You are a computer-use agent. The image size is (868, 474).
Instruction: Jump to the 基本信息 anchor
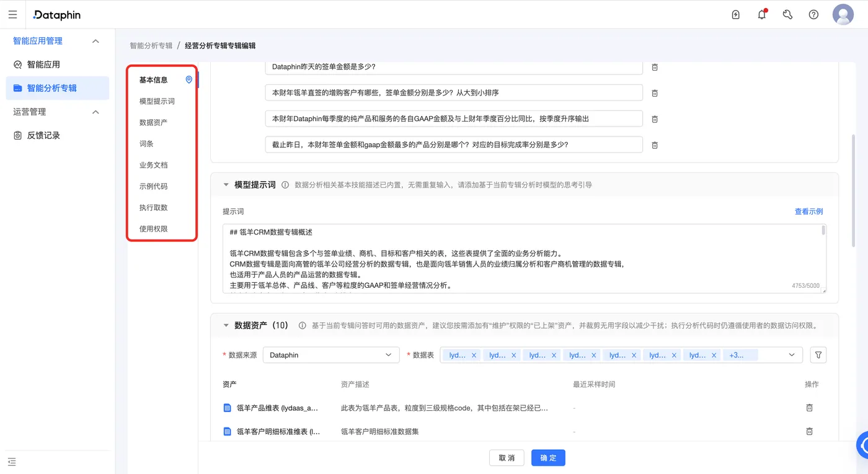(x=153, y=80)
